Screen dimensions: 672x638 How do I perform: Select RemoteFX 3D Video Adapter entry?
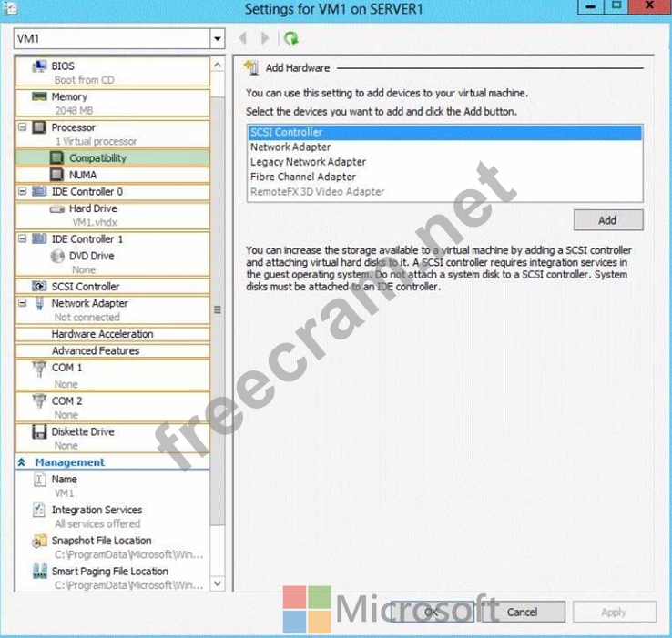(445, 191)
